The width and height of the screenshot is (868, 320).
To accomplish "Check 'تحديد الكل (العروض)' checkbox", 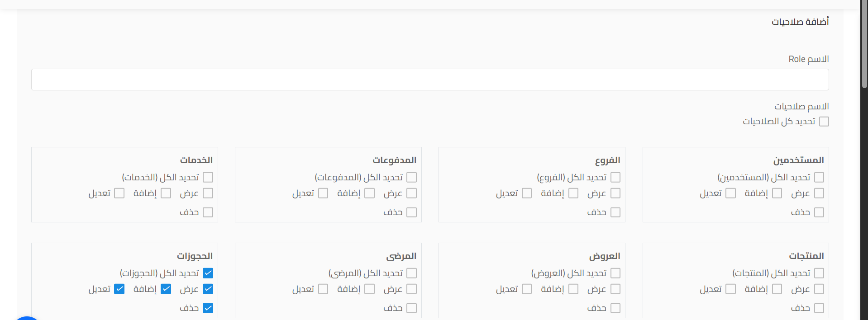I will 615,273.
